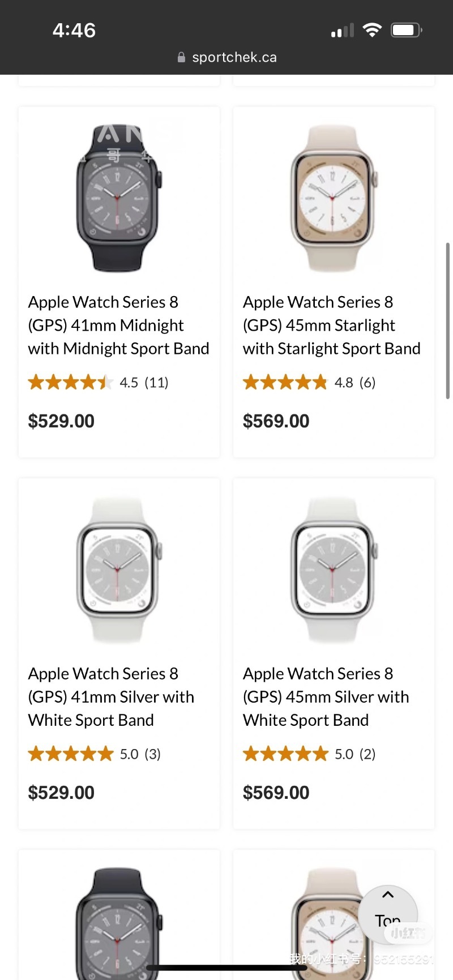
Task: Open 41mm Silver with White Sport Band title
Action: point(111,696)
